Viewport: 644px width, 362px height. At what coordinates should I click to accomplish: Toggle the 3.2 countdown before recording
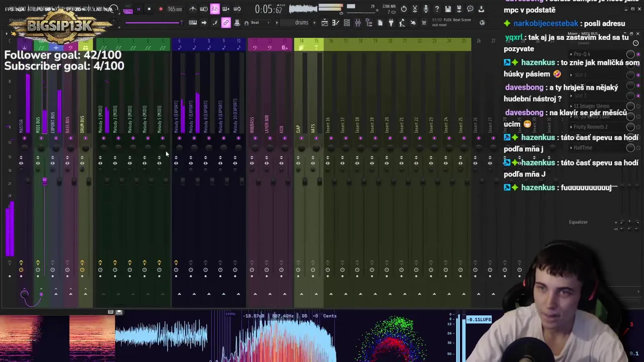point(215,9)
